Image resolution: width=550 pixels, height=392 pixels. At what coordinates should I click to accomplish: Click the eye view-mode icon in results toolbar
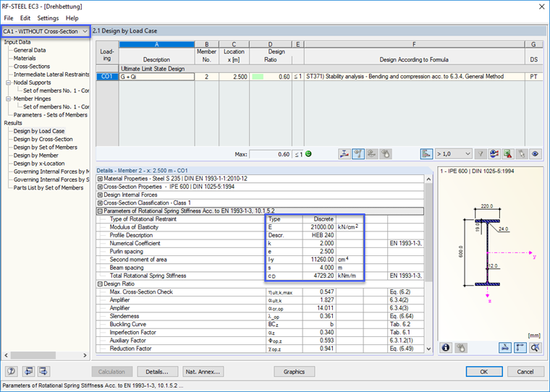click(x=535, y=154)
